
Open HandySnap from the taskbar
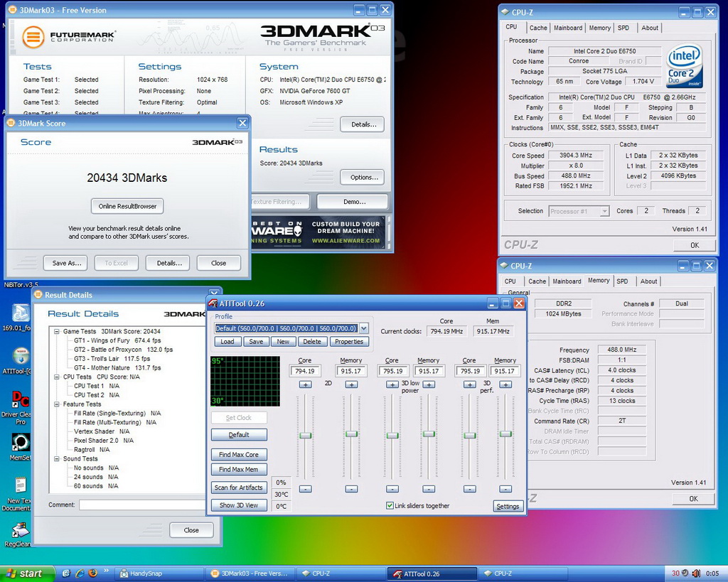160,573
